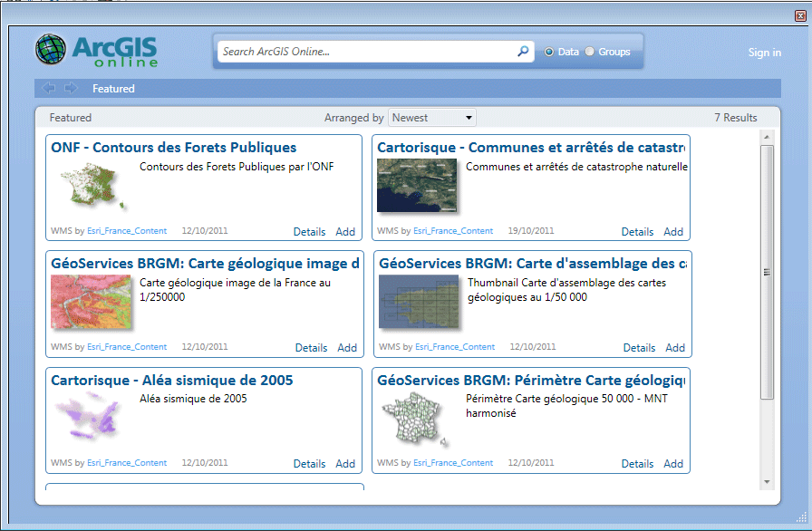Click the forward navigation arrow
Screen dimensions: 812x531
pos(71,88)
